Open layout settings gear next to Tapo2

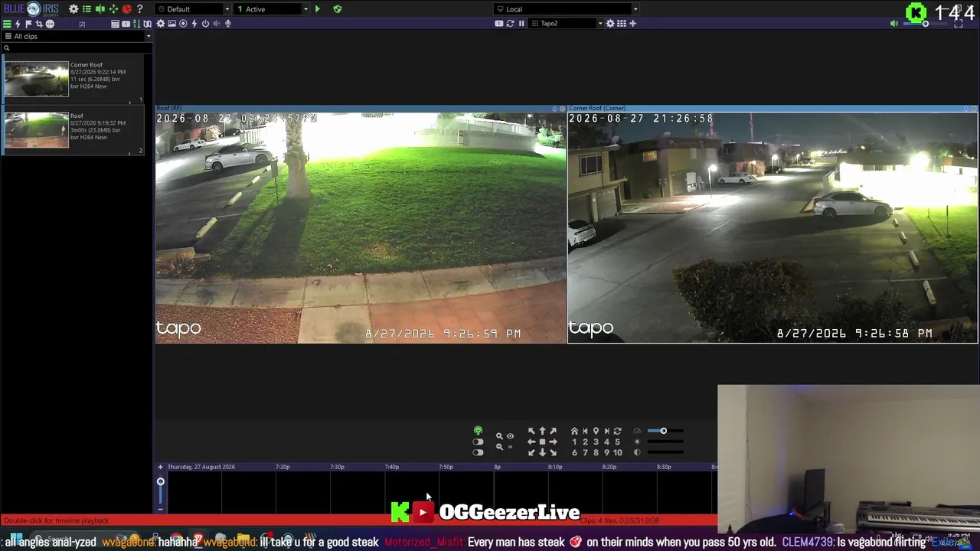pos(610,24)
